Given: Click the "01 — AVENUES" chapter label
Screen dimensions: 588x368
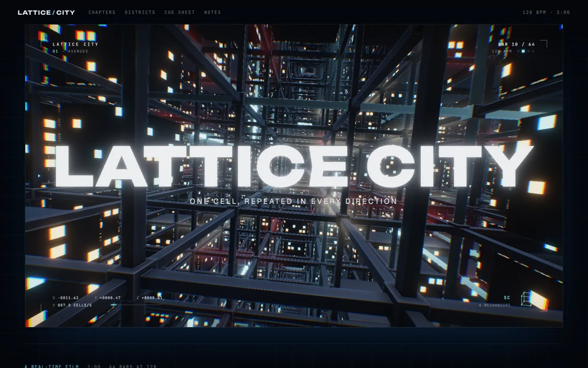Looking at the screenshot, I should pos(70,51).
